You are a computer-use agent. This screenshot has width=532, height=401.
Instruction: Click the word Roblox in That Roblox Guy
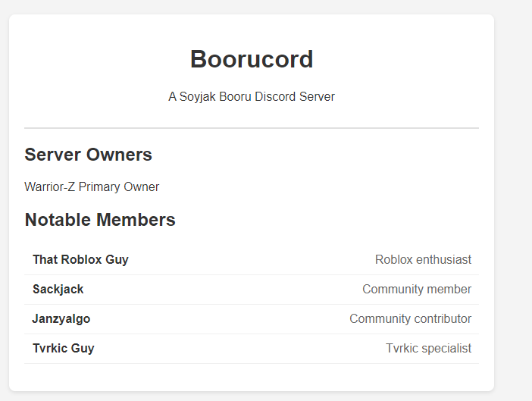click(x=81, y=260)
